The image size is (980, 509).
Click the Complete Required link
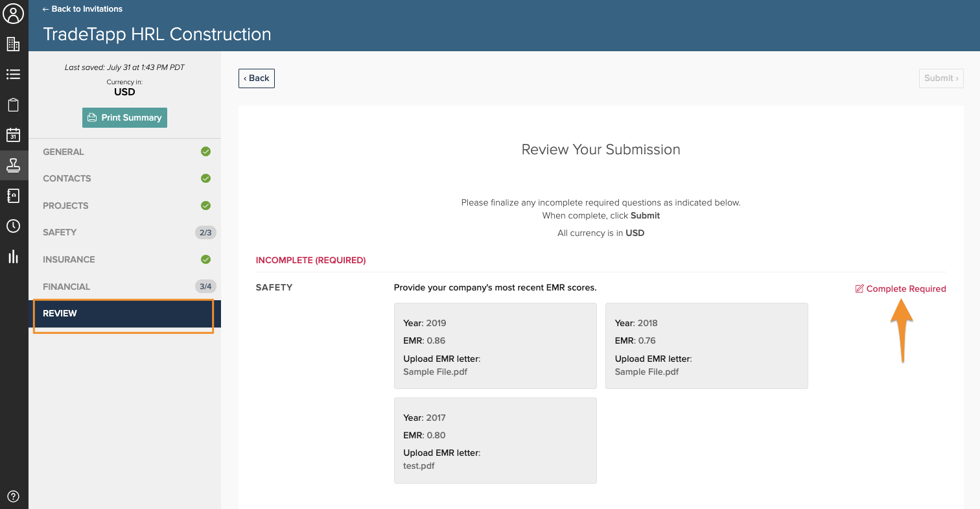click(x=900, y=289)
